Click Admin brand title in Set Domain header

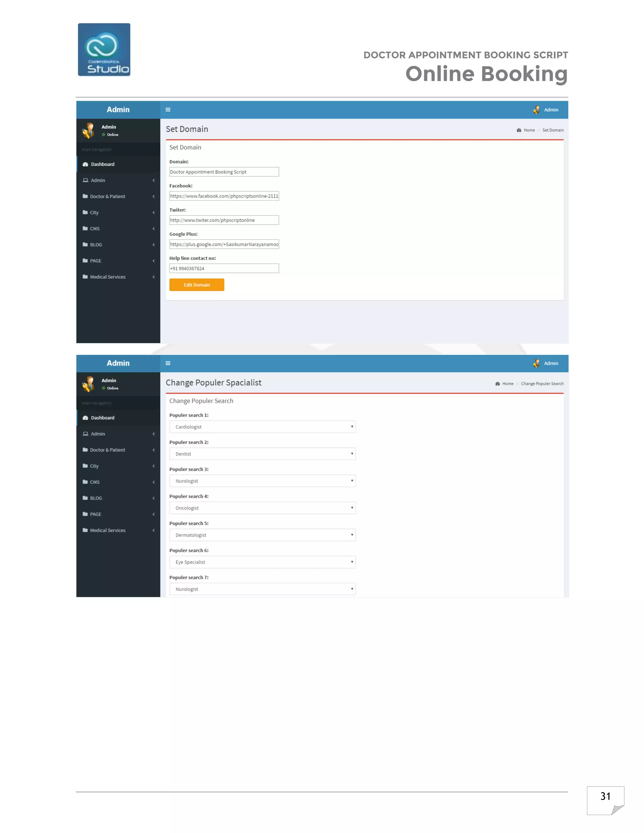click(x=118, y=110)
